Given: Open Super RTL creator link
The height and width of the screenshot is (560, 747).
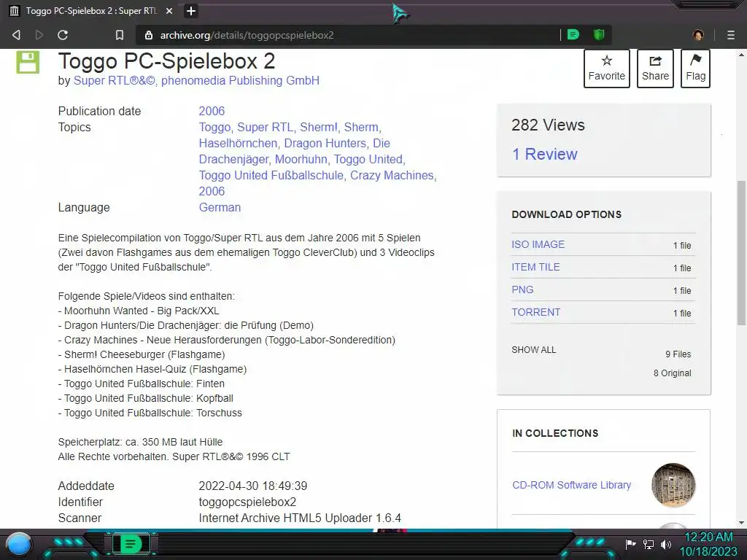Looking at the screenshot, I should 115,80.
